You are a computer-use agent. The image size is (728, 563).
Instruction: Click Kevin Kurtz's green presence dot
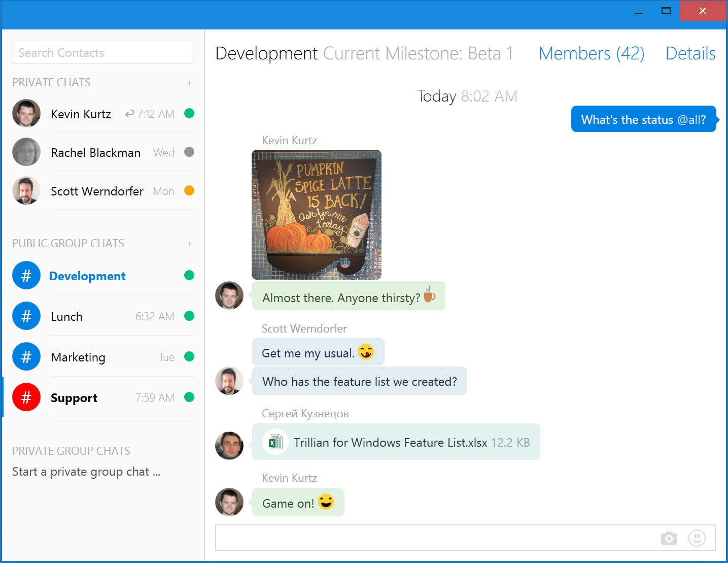(x=189, y=114)
